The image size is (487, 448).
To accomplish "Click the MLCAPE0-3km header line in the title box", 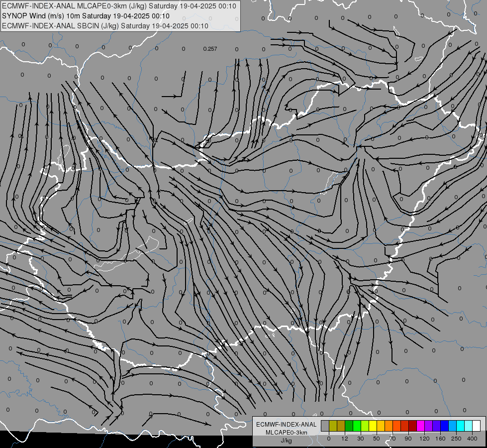I will pos(119,6).
